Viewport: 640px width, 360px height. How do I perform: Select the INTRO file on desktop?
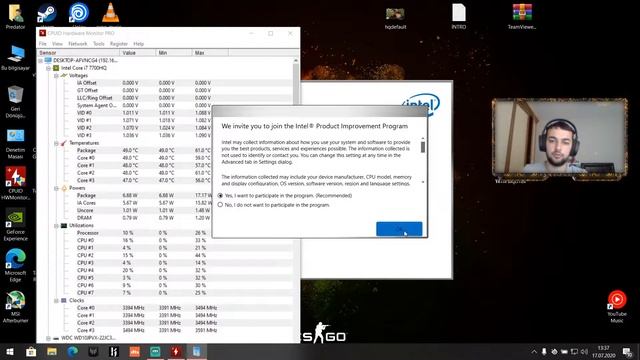click(x=459, y=16)
